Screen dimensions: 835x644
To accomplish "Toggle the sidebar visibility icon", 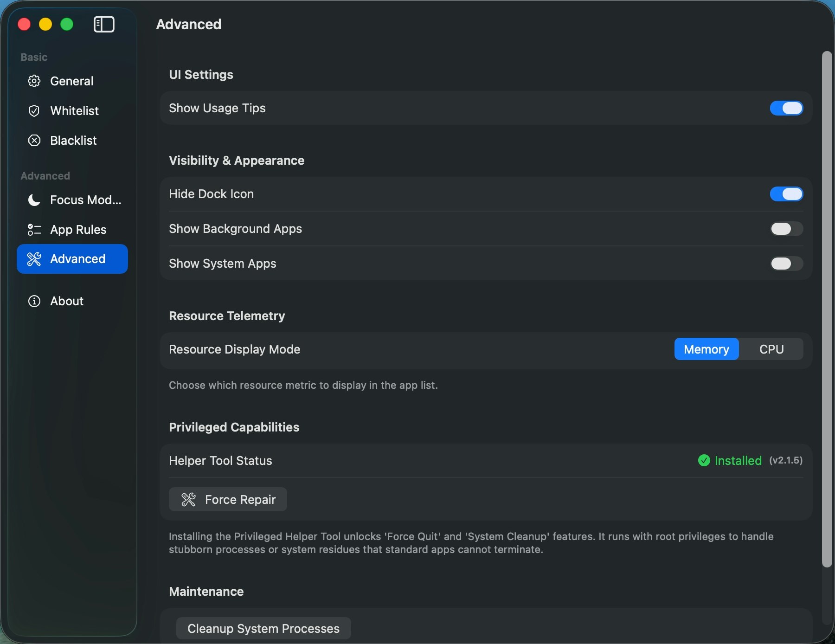I will (x=103, y=24).
